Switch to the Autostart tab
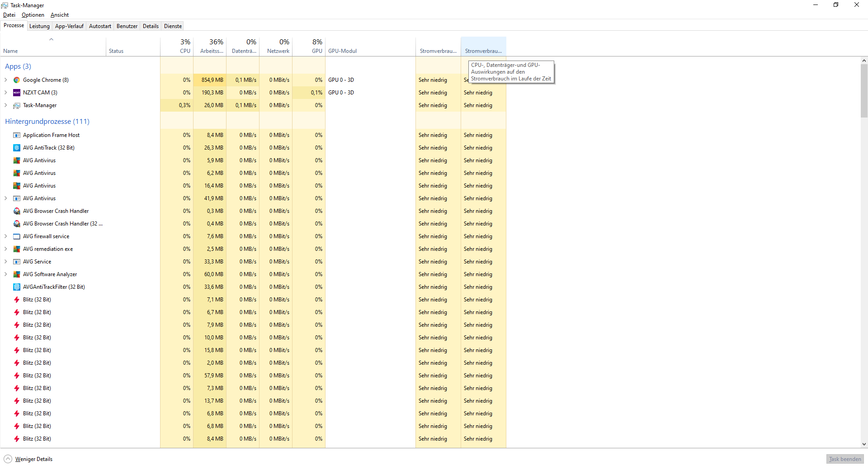The height and width of the screenshot is (470, 868). pyautogui.click(x=100, y=26)
